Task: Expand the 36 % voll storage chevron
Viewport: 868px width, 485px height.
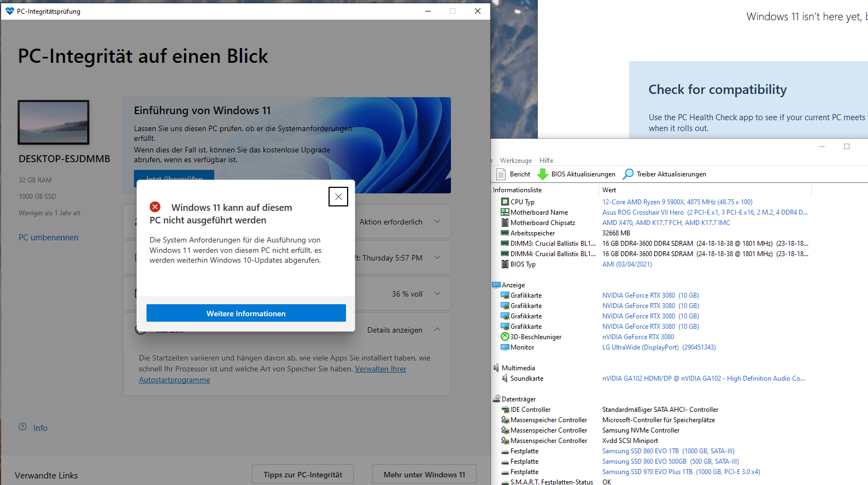Action: click(437, 293)
